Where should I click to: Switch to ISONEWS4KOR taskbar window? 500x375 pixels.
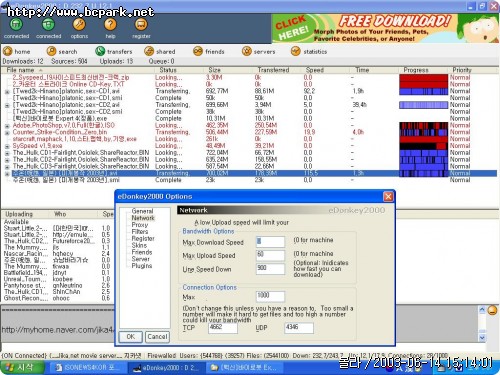pos(87,367)
